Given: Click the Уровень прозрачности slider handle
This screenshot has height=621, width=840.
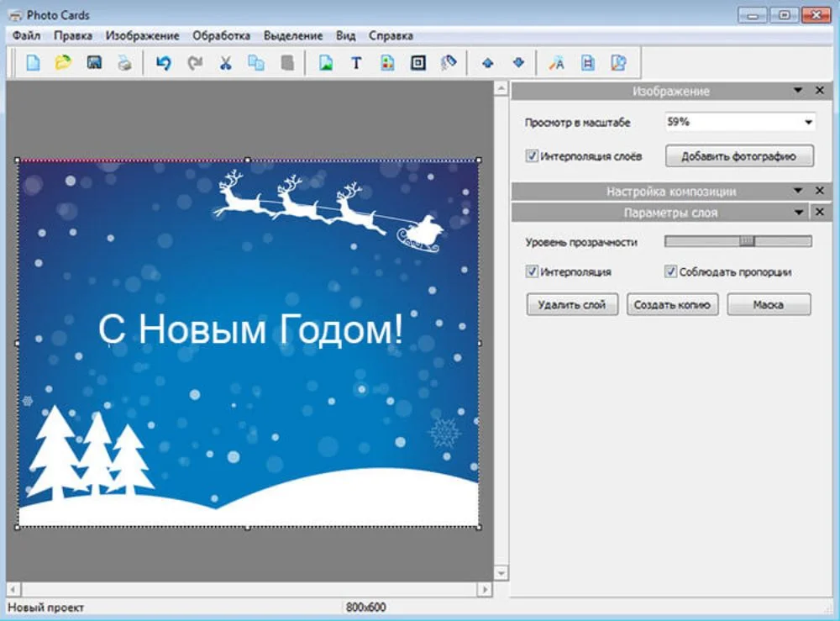Looking at the screenshot, I should (747, 242).
